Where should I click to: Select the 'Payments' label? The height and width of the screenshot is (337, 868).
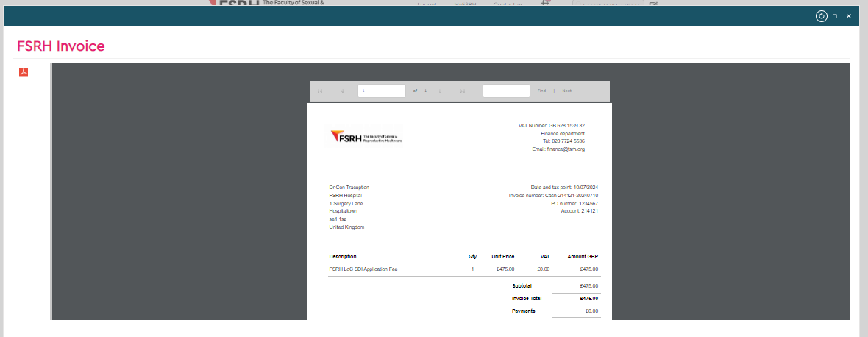[524, 311]
